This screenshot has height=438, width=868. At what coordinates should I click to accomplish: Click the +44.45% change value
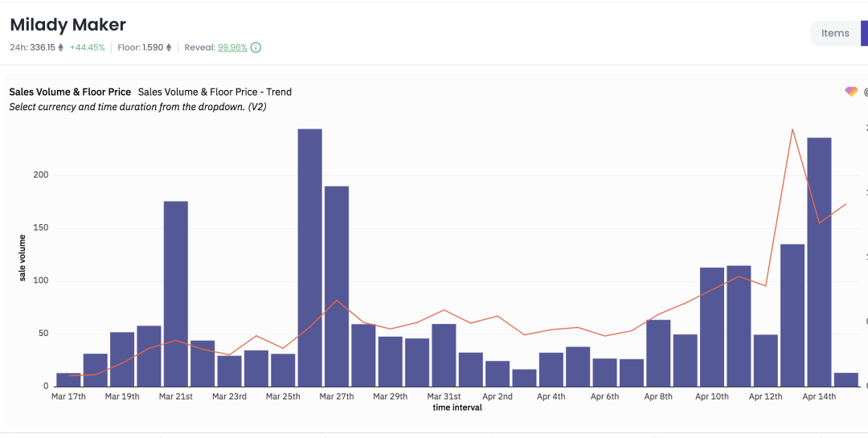pos(87,47)
